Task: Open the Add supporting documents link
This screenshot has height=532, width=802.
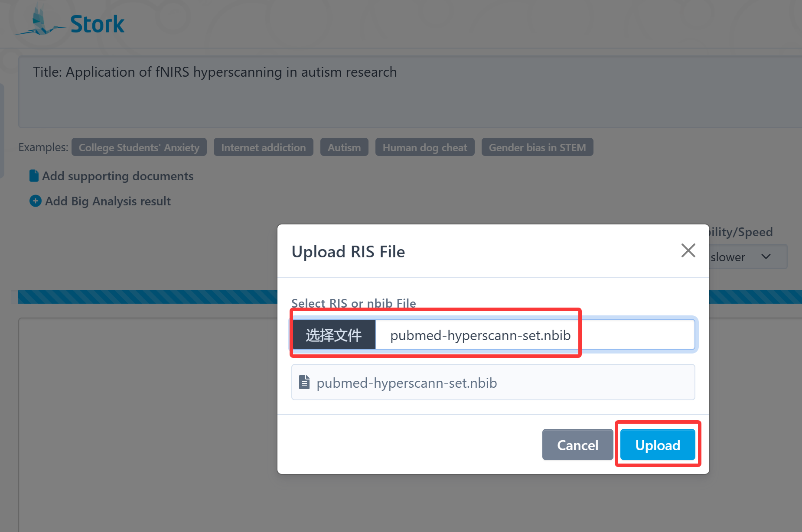Action: 117,176
